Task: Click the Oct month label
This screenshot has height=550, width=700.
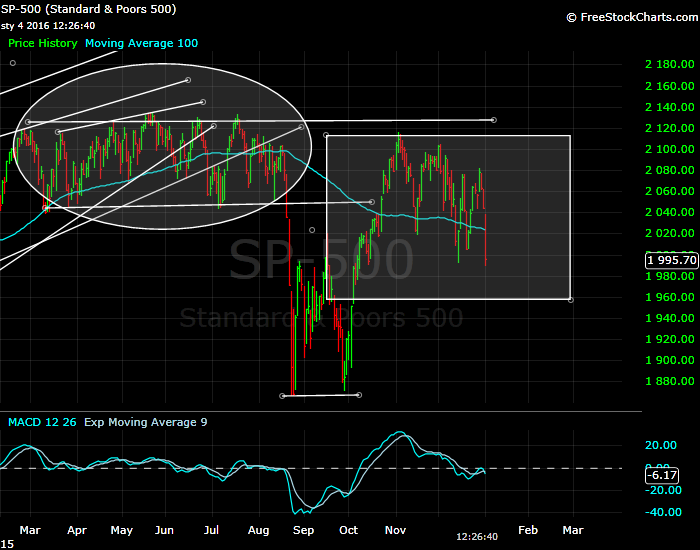Action: tap(348, 530)
